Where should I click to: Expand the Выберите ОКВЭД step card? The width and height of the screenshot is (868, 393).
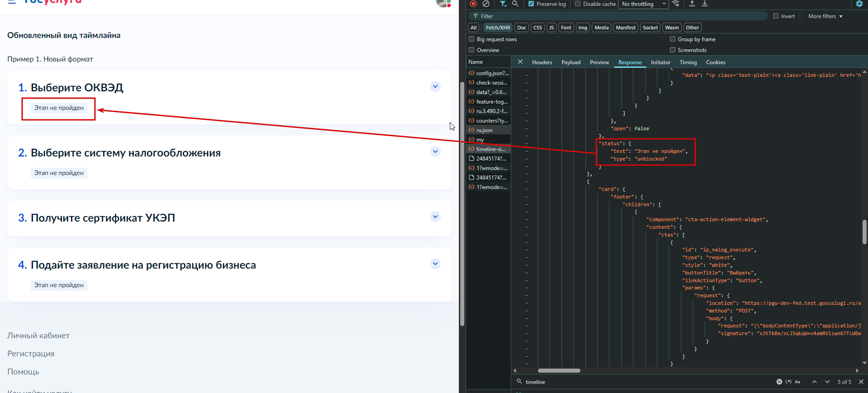[435, 86]
